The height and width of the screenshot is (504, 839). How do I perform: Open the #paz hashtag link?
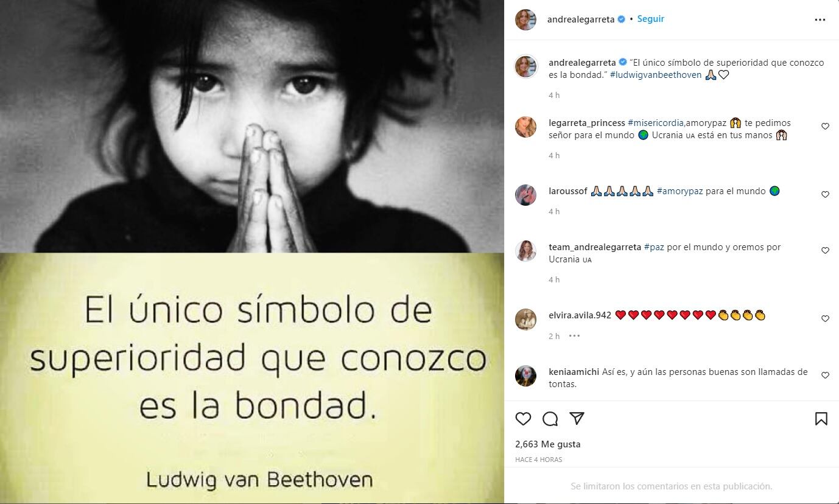point(654,247)
